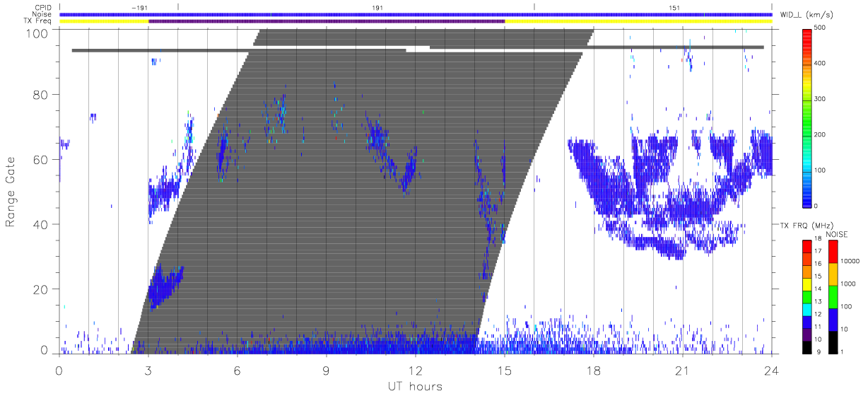Click the Range Gate axis title

pos(11,192)
